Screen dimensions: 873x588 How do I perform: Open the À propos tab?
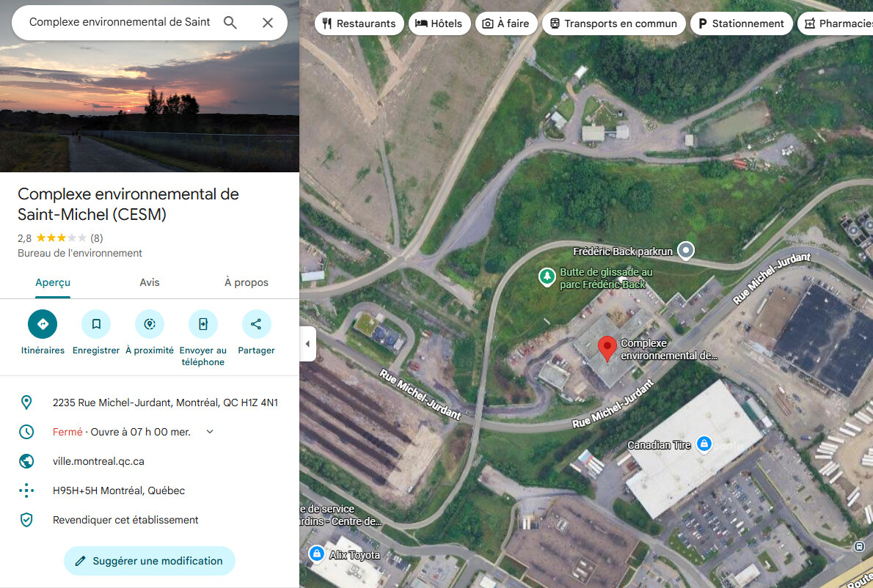(x=246, y=282)
